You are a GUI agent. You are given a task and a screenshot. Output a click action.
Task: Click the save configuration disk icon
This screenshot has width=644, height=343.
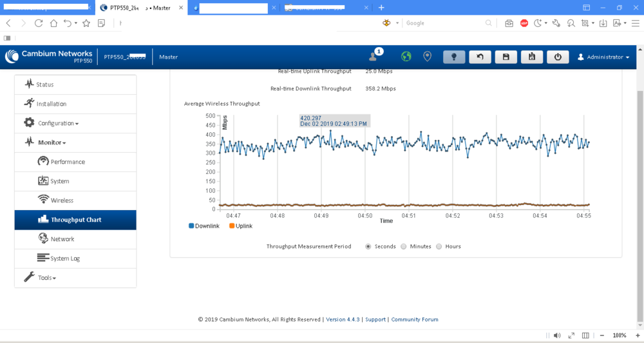point(506,57)
